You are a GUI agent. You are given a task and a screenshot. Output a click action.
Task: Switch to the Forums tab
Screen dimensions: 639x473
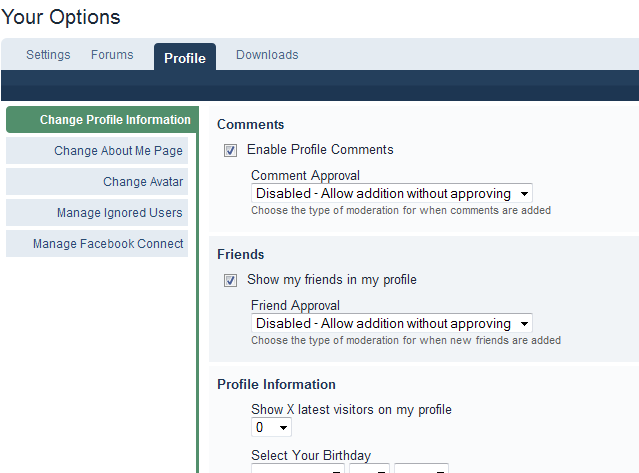click(x=112, y=55)
